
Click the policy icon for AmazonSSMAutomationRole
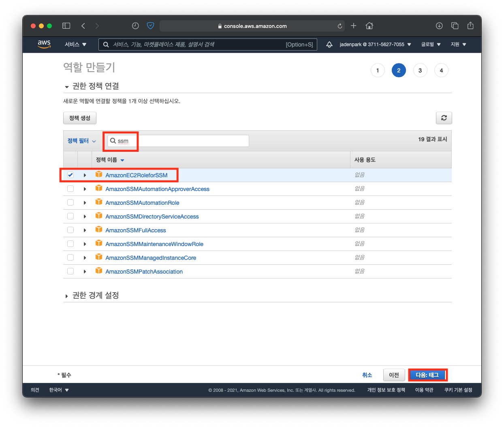pos(99,202)
